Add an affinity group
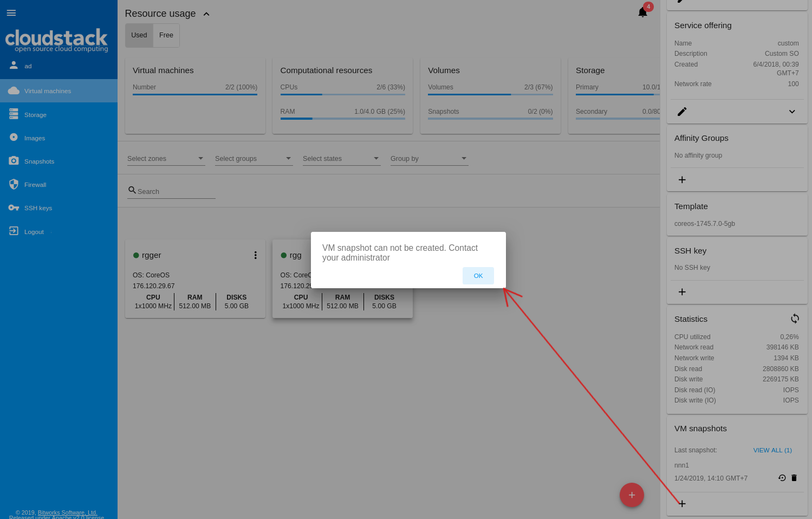 tap(682, 180)
